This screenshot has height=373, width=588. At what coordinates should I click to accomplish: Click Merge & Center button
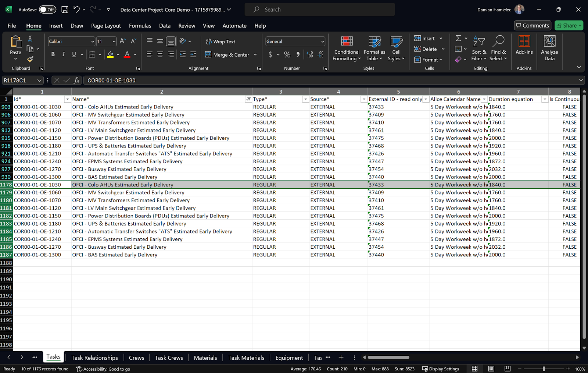point(227,55)
